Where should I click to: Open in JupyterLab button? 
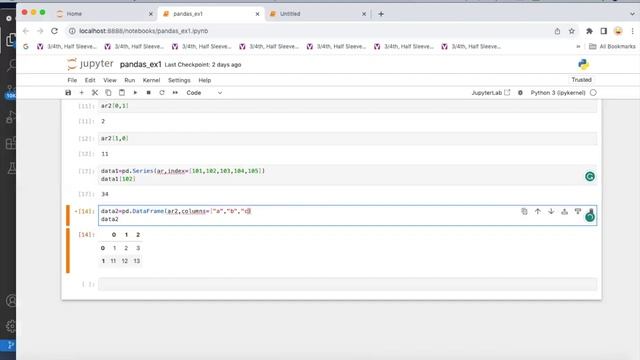[491, 93]
